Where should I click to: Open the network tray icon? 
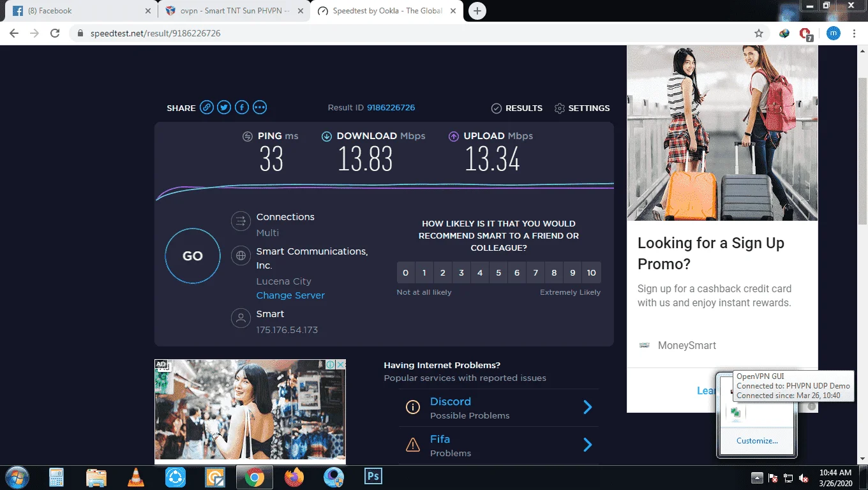pyautogui.click(x=788, y=478)
